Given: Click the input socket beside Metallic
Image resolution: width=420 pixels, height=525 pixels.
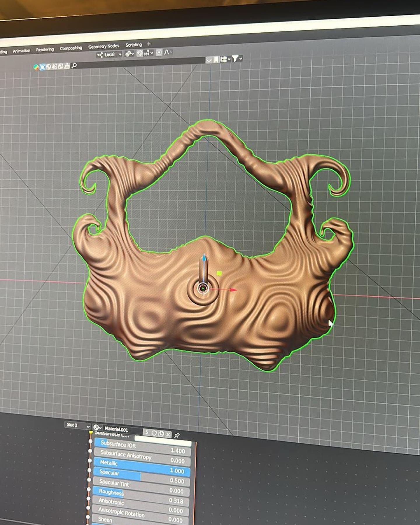Looking at the screenshot, I should (90, 461).
